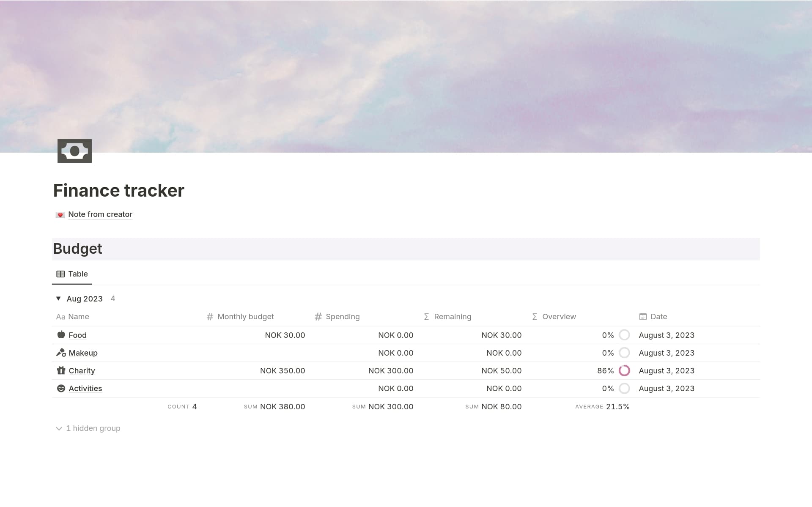
Task: Select the smiley icon on the Activities row
Action: (61, 388)
